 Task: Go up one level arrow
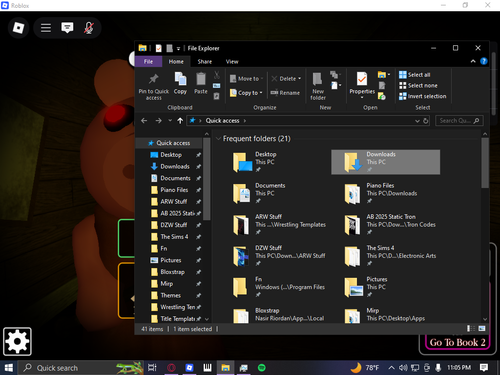(180, 121)
